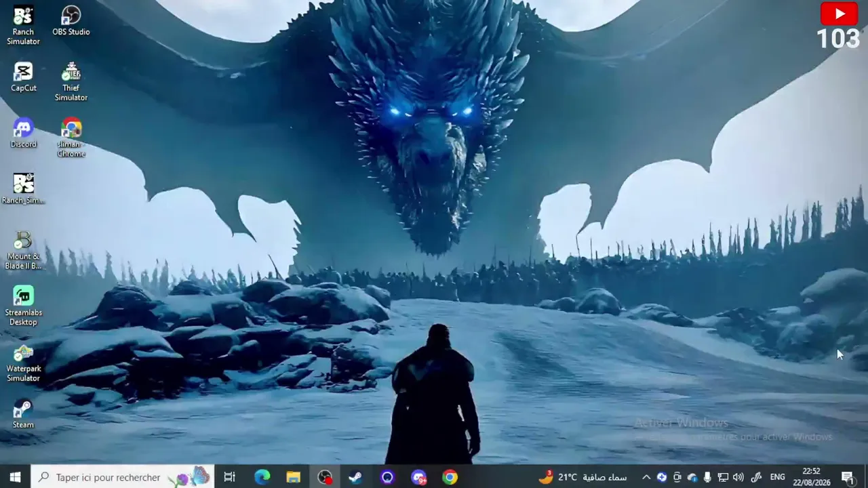
Task: Open the Windows Start menu
Action: click(15, 477)
